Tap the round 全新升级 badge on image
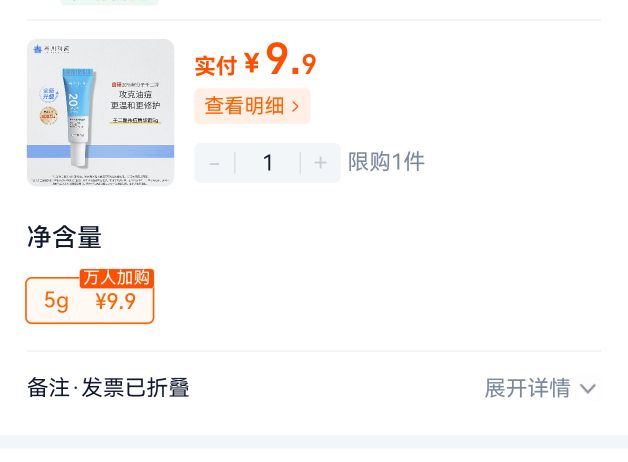 tap(50, 94)
